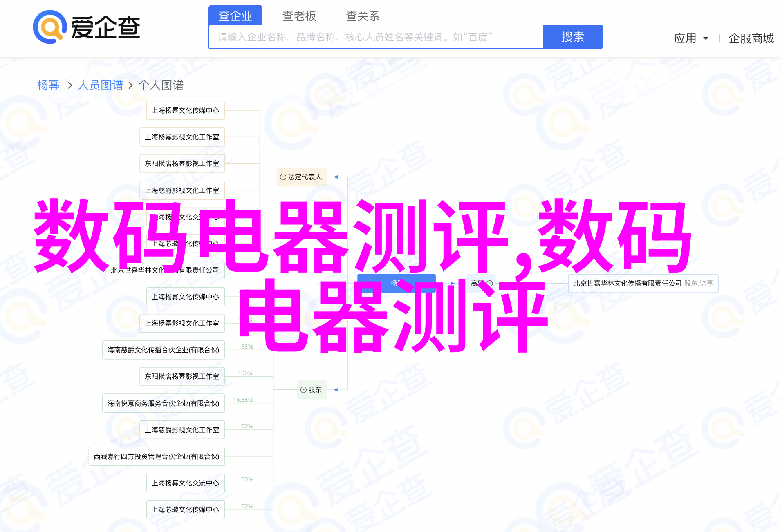
Task: Select the 个人图谱 breadcrumb text
Action: (161, 85)
